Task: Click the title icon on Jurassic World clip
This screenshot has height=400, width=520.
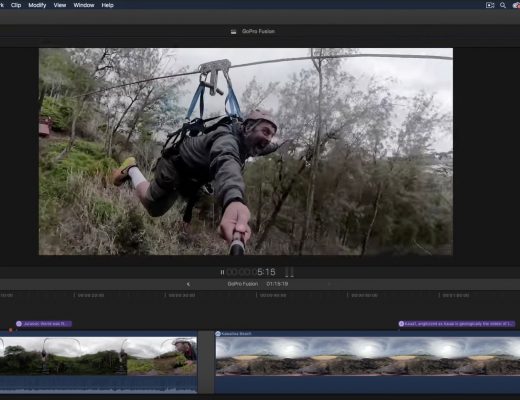Action: click(19, 324)
